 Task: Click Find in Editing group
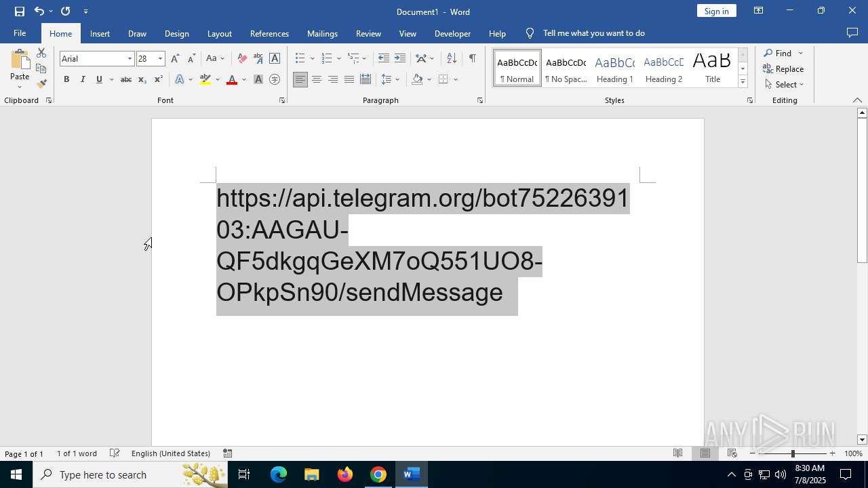pyautogui.click(x=778, y=54)
